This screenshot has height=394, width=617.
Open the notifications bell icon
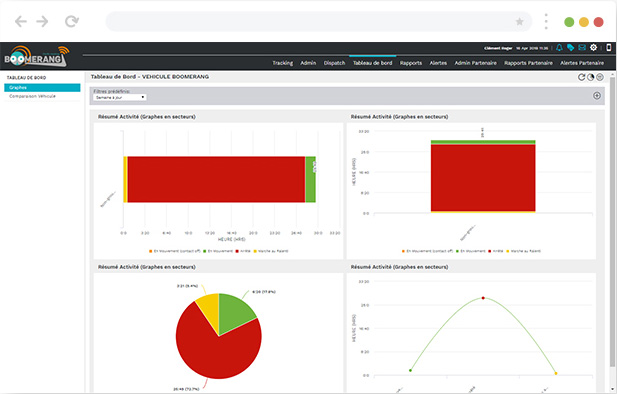click(x=559, y=48)
